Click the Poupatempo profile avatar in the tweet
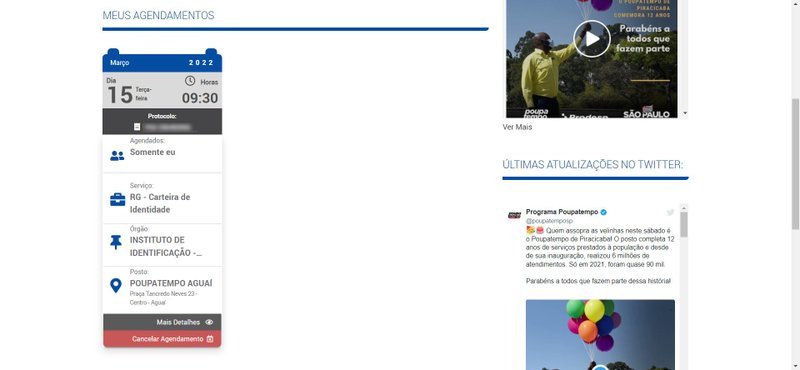The width and height of the screenshot is (800, 370). 514,215
